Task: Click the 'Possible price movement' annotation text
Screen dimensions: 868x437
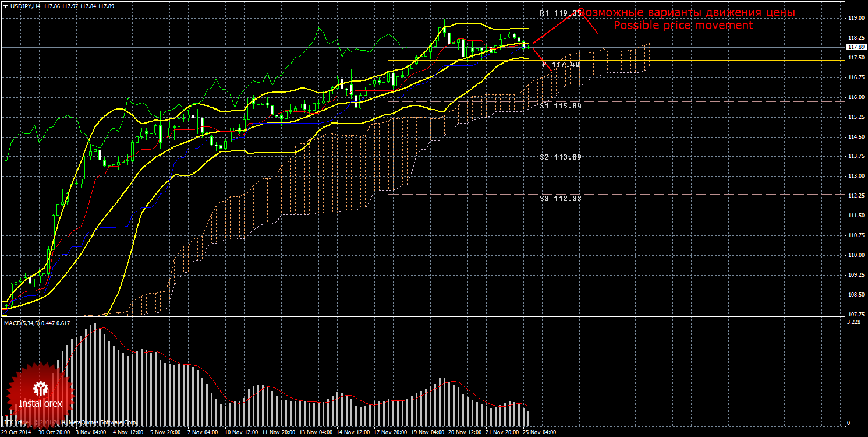Action: click(683, 26)
